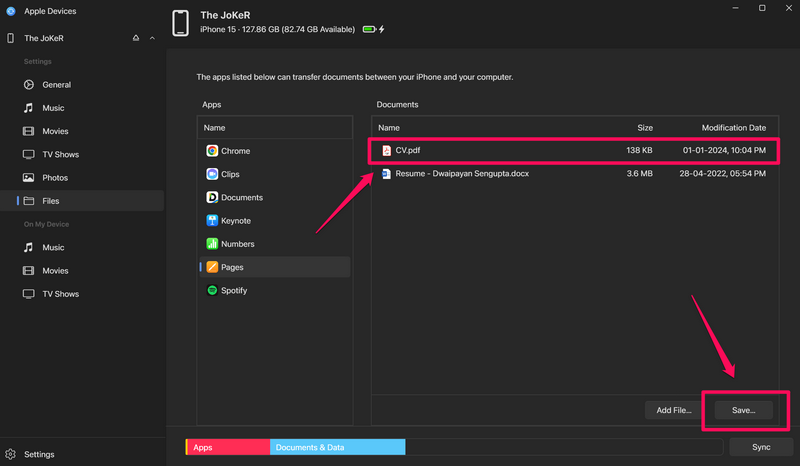This screenshot has height=466, width=800.
Task: Choose the Keynote app icon
Action: [212, 221]
